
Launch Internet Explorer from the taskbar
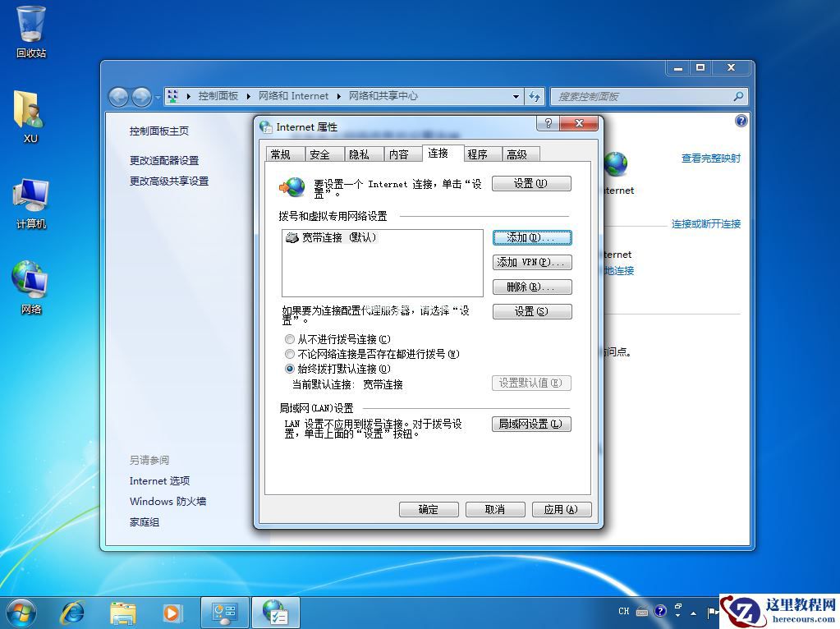73,612
